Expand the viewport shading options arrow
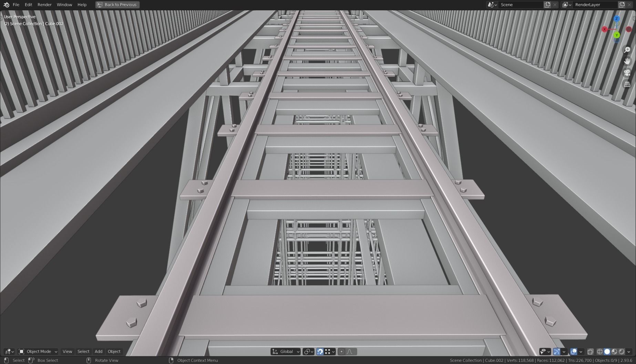Screen dimensions: 636x364 [629, 352]
